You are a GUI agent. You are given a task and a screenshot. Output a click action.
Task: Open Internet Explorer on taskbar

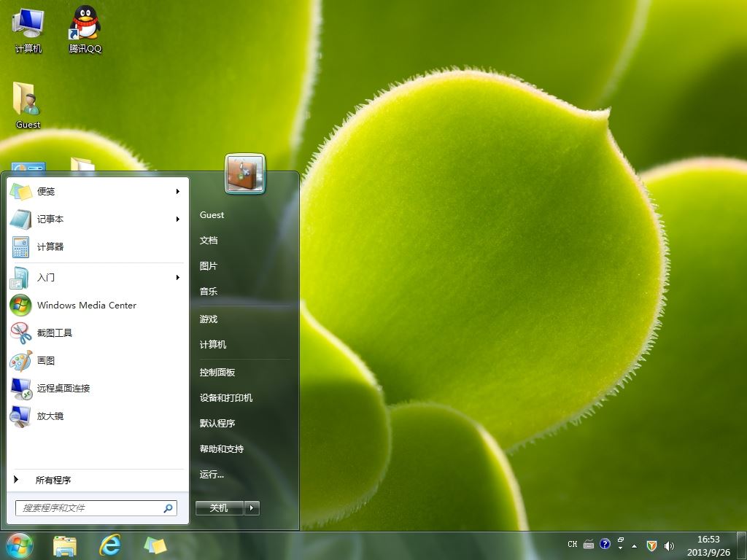point(110,546)
